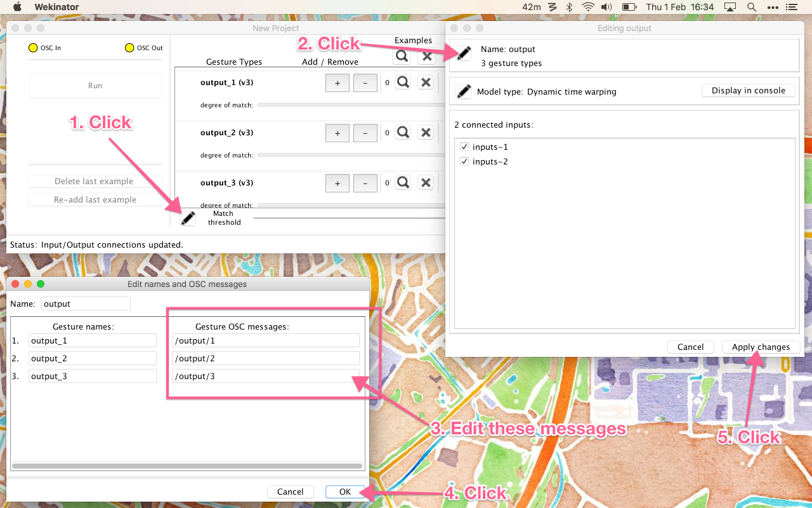The image size is (812, 508).
Task: Click the three dots icon in menu bar
Action: point(773,7)
